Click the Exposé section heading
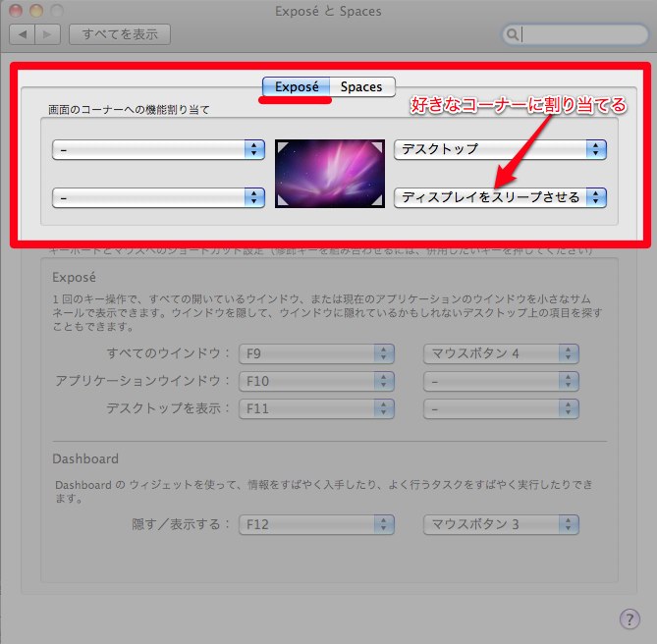This screenshot has height=644, width=657. pos(74,277)
